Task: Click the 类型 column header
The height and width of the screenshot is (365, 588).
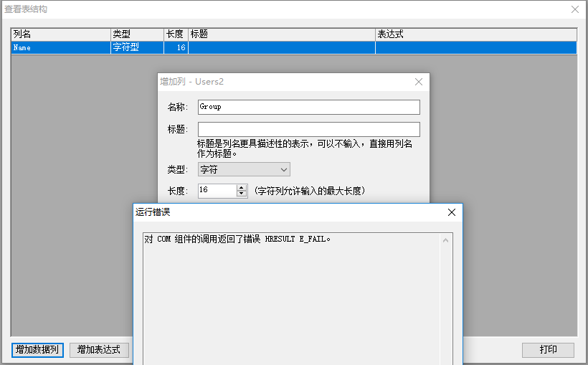Action: tap(137, 34)
